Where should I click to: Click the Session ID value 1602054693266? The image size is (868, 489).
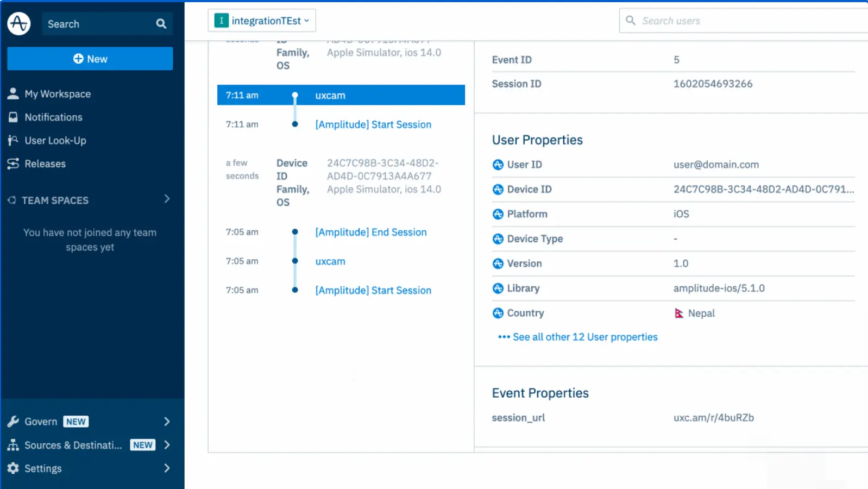tap(713, 84)
